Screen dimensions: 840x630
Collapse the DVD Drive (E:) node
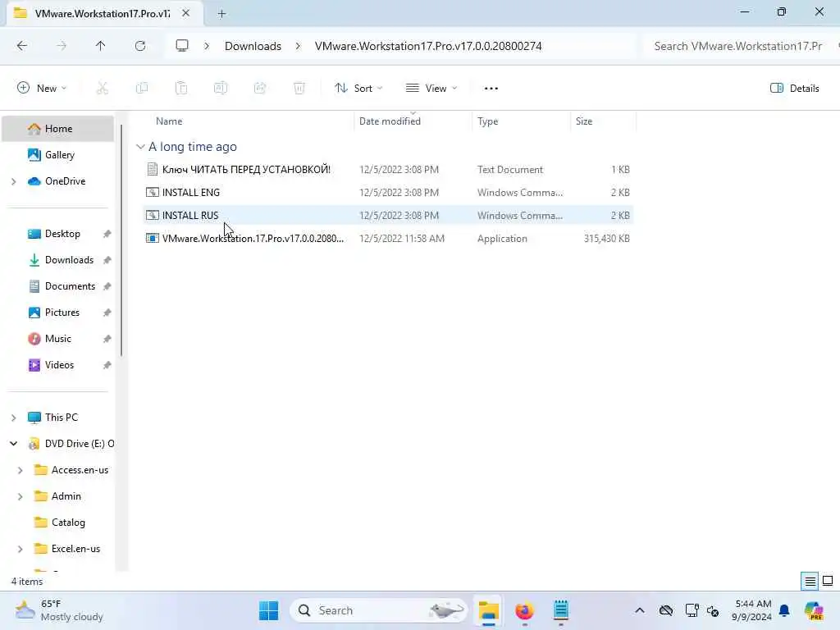[13, 444]
